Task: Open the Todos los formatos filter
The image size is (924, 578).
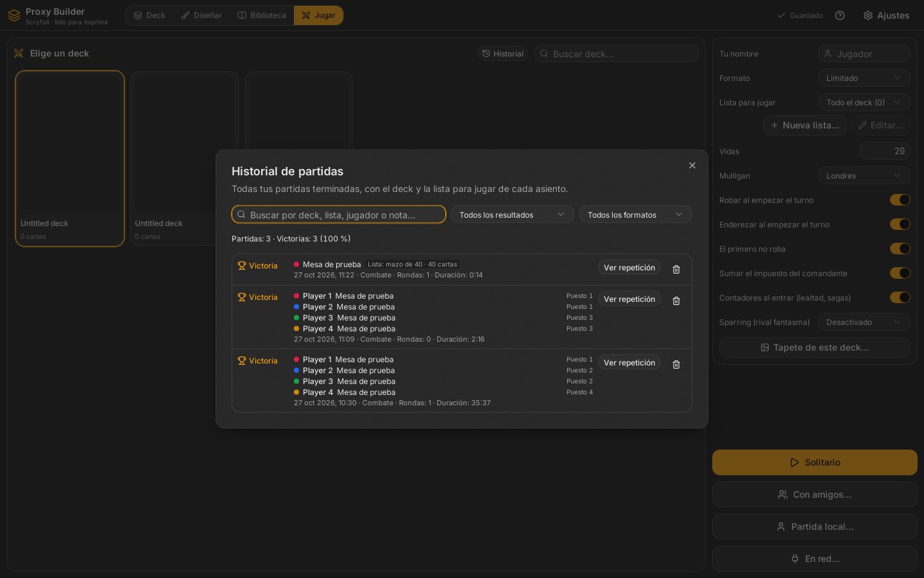Action: click(635, 215)
